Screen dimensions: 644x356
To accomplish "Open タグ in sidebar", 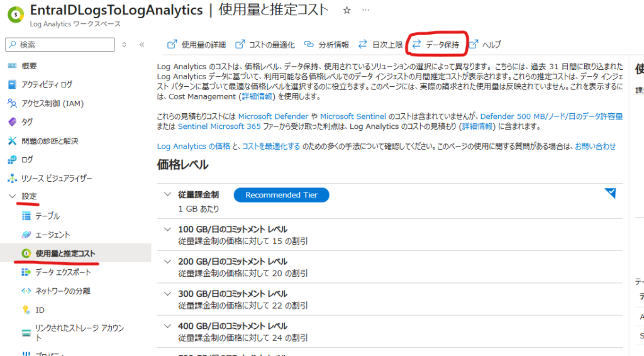I will pyautogui.click(x=27, y=122).
